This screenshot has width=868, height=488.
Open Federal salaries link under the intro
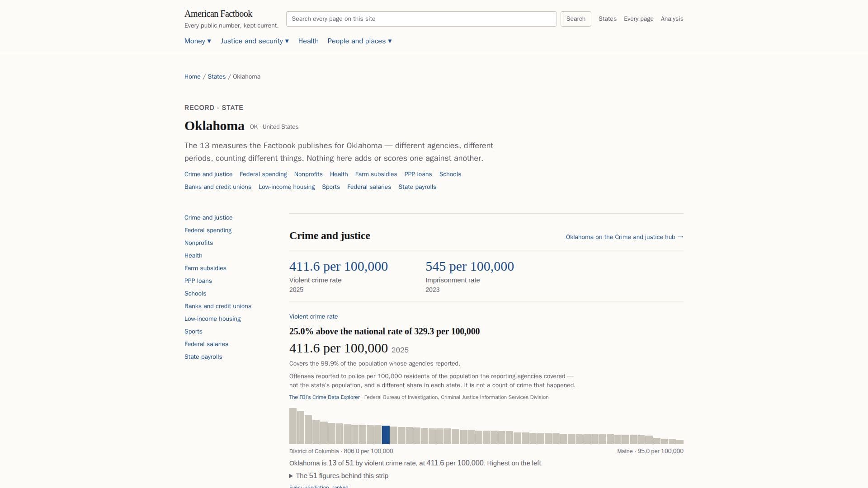pyautogui.click(x=369, y=187)
